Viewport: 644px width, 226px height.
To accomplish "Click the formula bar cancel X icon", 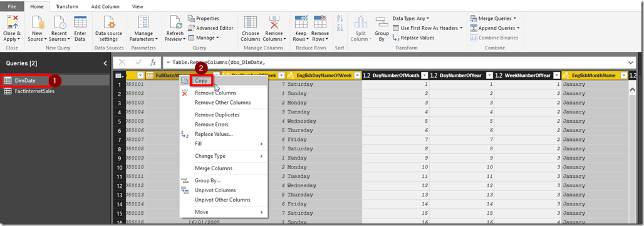I will click(x=122, y=63).
